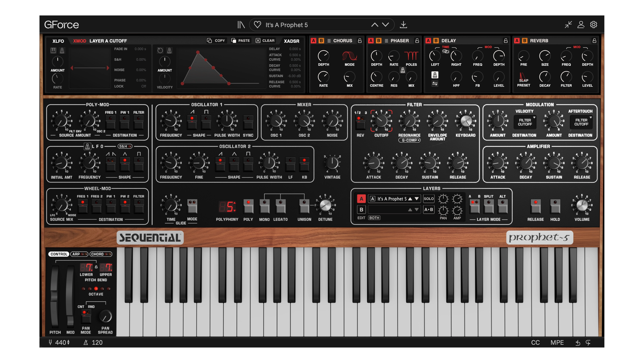Click the tempo value 120
644x363 pixels.
tap(97, 343)
